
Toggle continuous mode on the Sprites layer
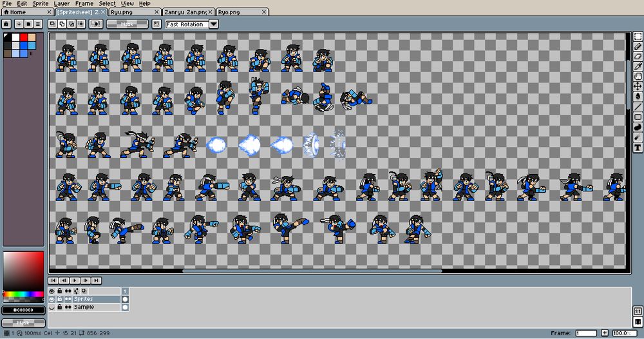68,299
